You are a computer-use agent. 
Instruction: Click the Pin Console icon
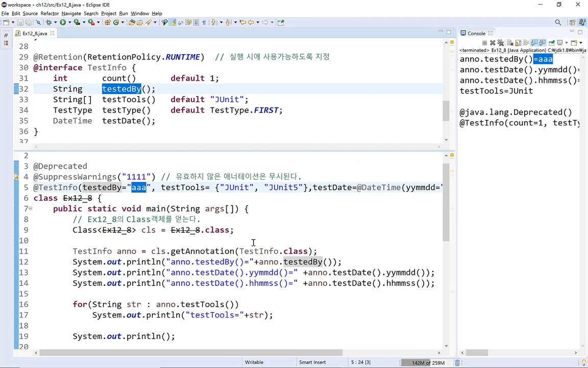click(x=552, y=43)
